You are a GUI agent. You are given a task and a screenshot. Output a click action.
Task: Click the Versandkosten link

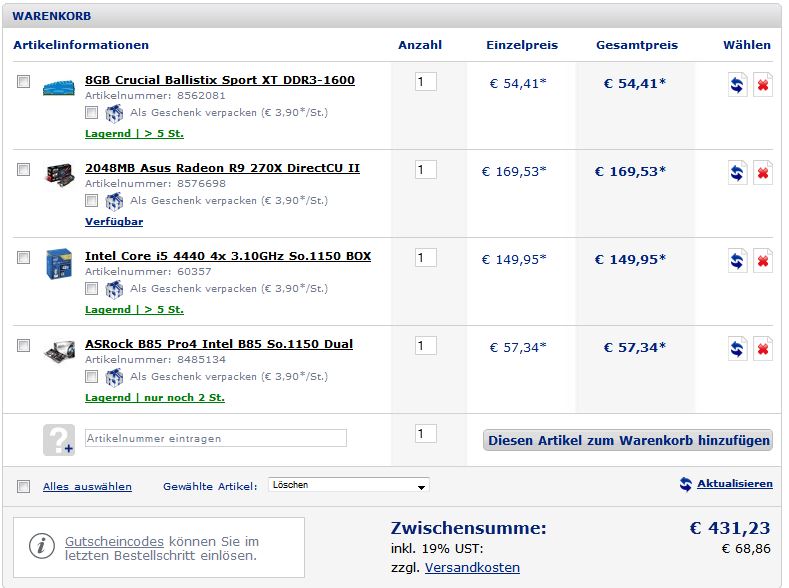[x=472, y=567]
